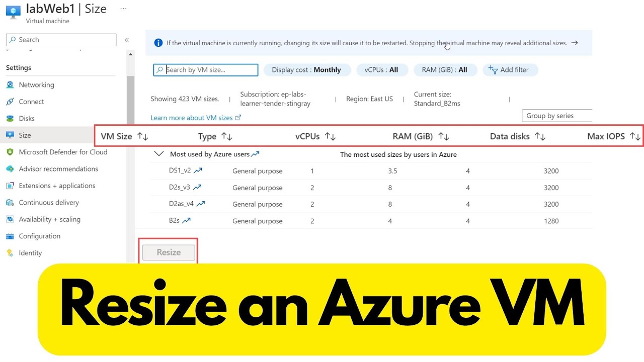
Task: Select the D2s_v3 size row
Action: click(x=371, y=188)
